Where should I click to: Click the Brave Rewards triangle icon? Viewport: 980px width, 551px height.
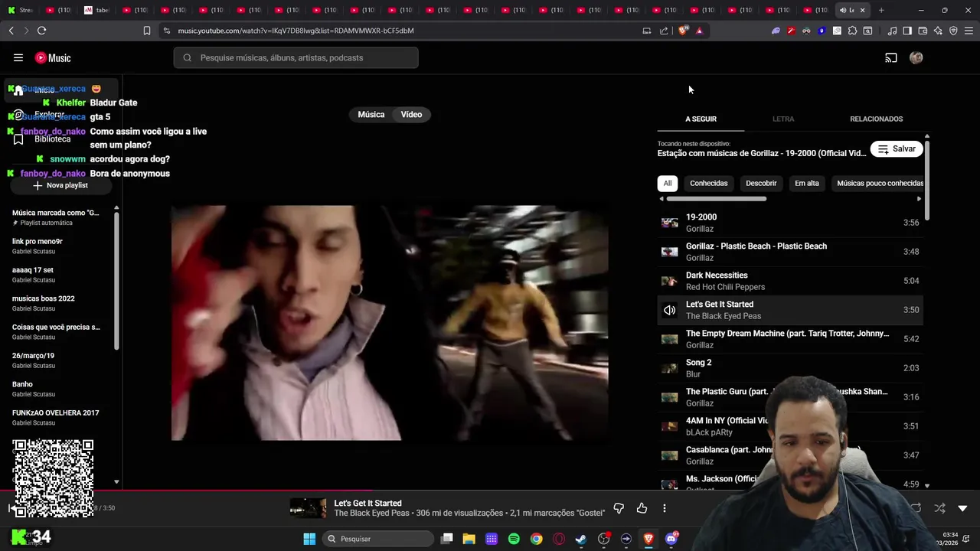[x=699, y=31]
